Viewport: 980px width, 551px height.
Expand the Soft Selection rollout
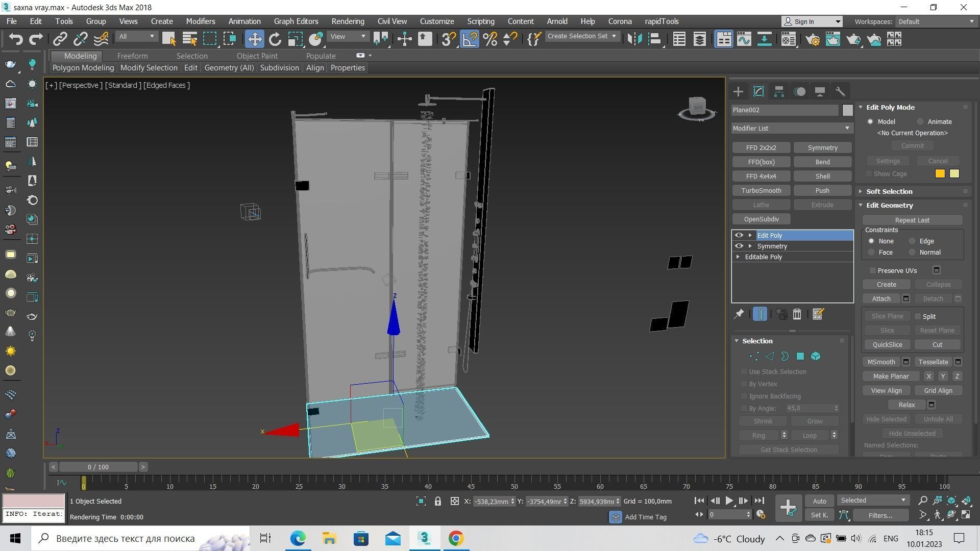889,191
